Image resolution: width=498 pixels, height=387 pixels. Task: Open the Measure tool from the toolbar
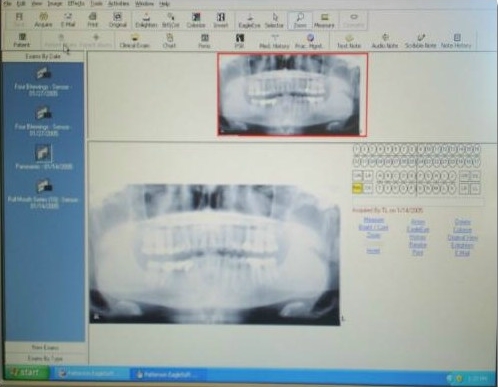(x=324, y=20)
